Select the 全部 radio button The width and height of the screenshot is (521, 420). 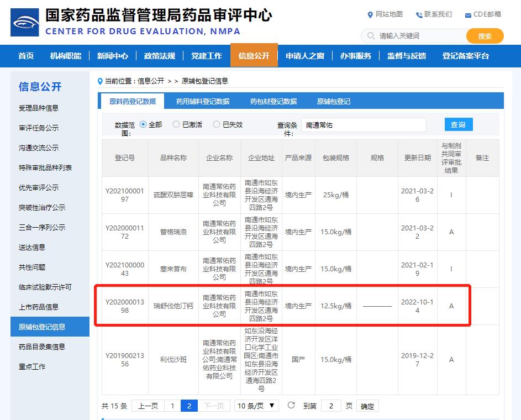143,124
